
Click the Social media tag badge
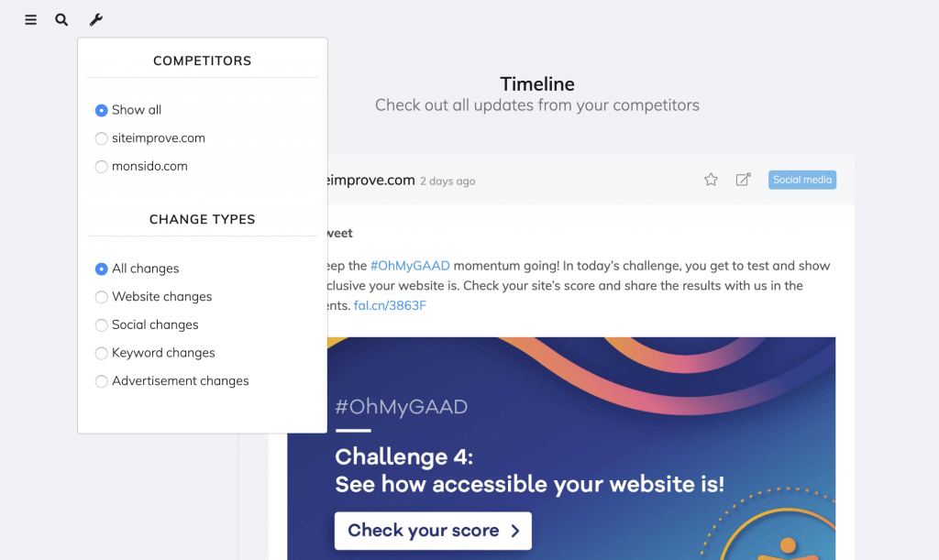(x=801, y=180)
